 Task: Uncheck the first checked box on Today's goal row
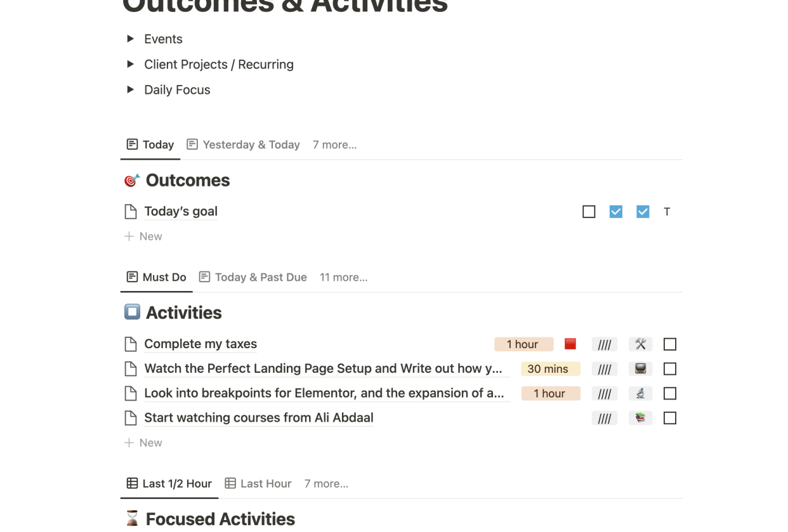615,211
